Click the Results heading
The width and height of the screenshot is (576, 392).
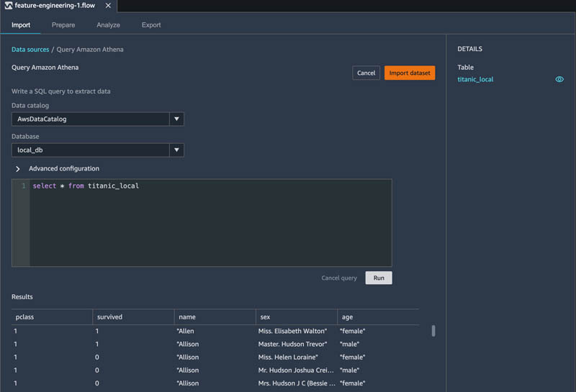coord(22,296)
